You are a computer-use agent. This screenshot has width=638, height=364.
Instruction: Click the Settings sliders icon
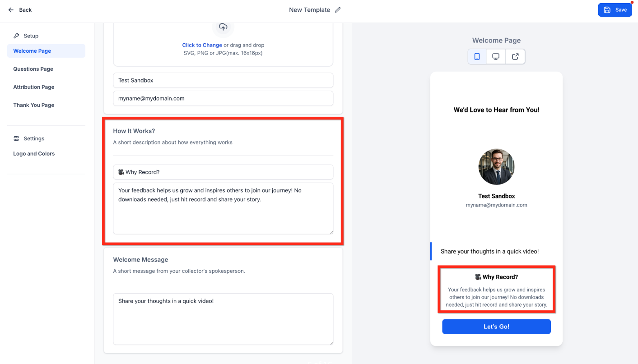point(16,138)
